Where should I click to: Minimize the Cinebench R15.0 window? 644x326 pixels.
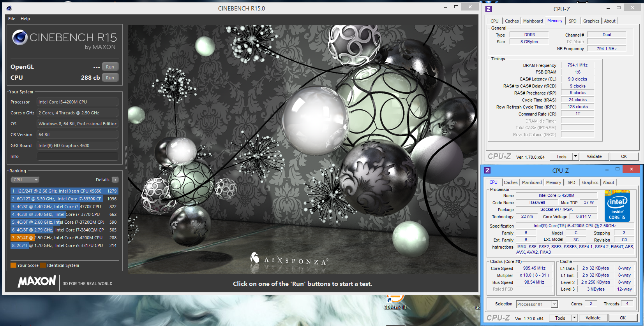pos(446,7)
